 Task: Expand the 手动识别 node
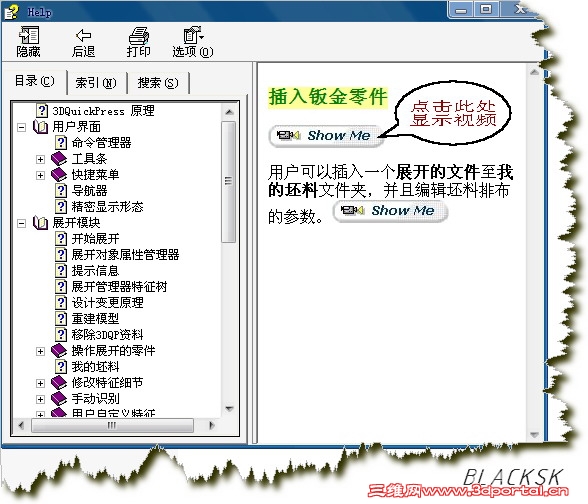point(40,399)
